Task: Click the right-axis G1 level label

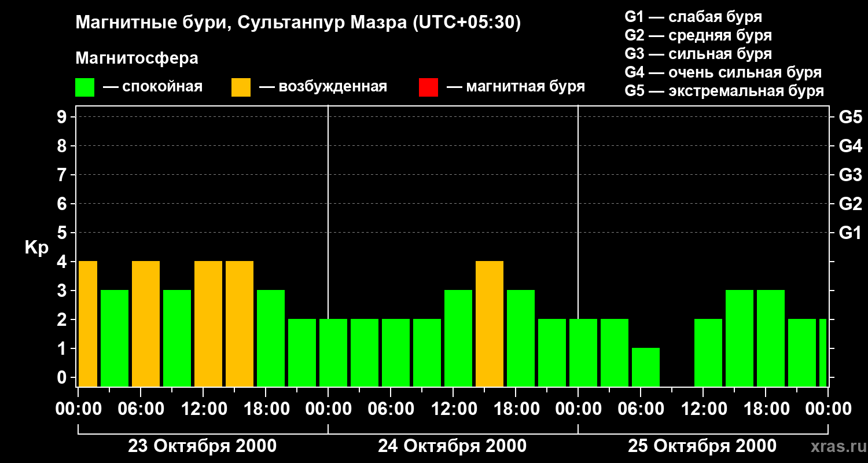Action: click(850, 233)
